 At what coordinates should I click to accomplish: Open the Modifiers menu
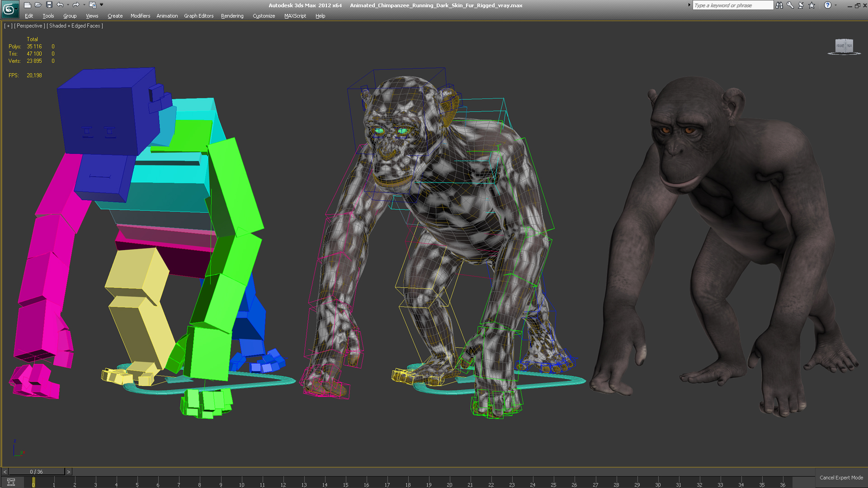point(141,16)
